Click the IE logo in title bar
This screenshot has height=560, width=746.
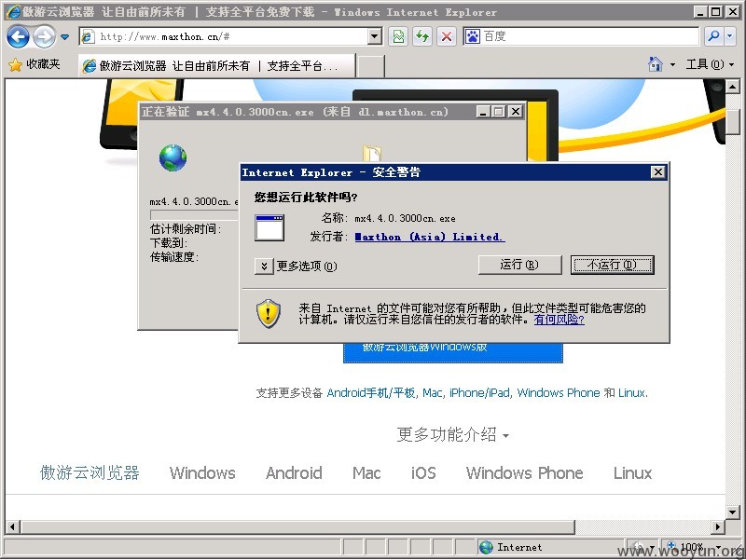tap(13, 12)
